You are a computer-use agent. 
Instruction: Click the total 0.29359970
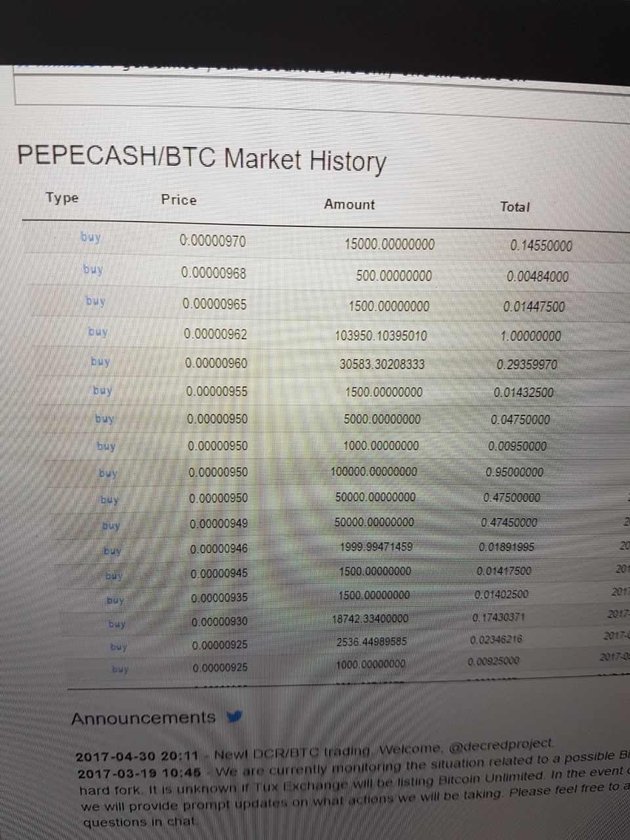tap(528, 364)
